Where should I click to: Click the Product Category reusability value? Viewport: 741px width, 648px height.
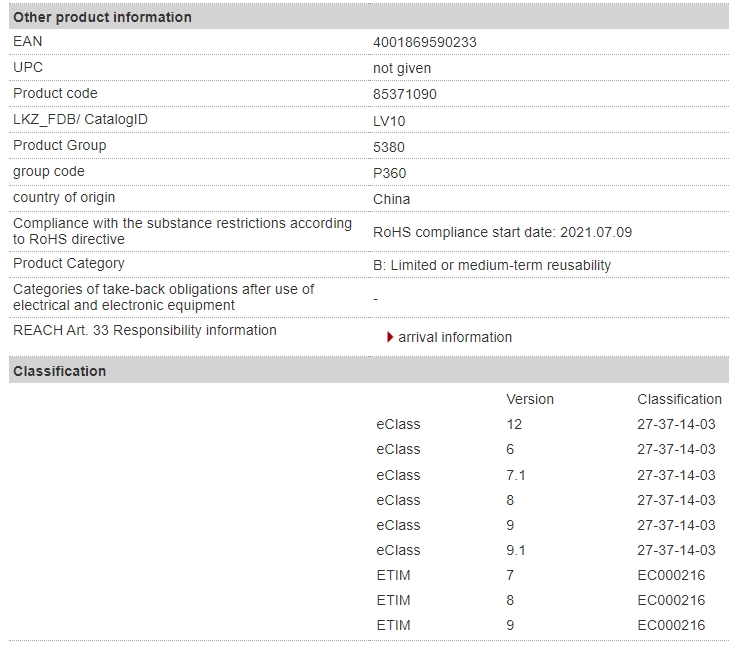tap(492, 265)
